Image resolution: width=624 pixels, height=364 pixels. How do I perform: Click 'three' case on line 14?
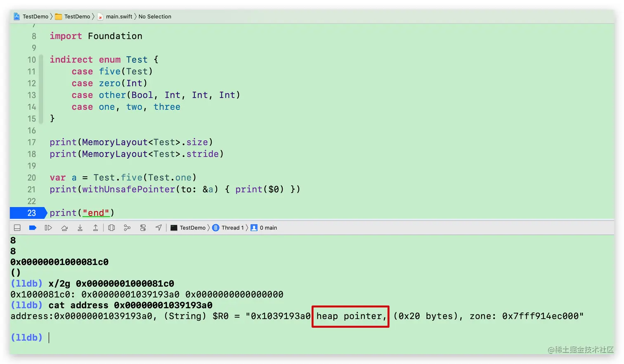point(167,107)
